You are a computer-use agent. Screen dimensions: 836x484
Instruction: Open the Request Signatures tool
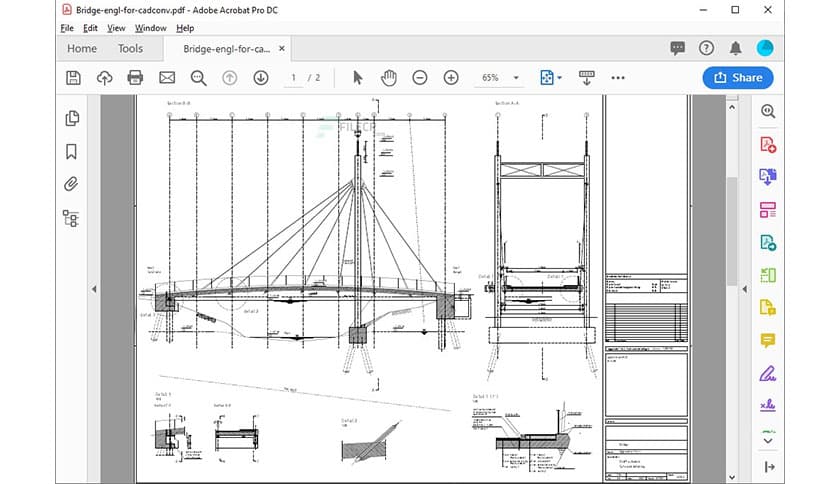coord(768,406)
